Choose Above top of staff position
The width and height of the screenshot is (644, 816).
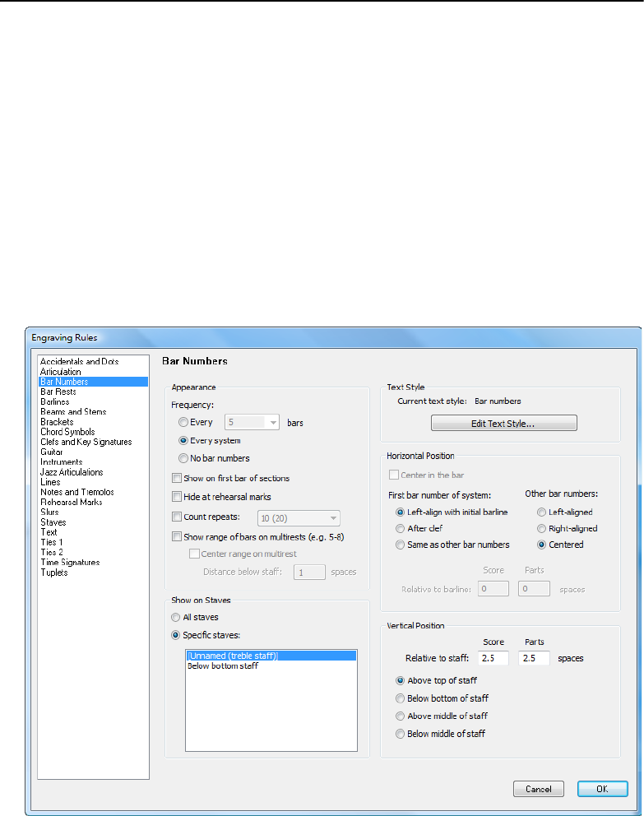[400, 680]
